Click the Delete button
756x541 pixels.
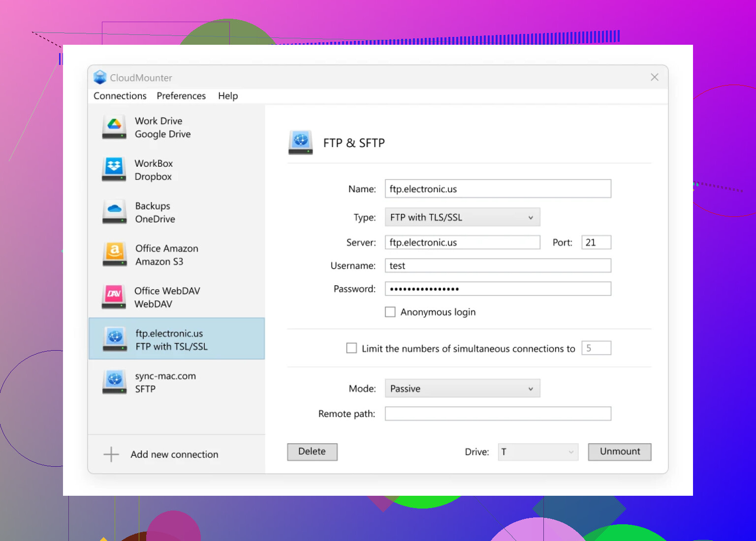point(312,452)
